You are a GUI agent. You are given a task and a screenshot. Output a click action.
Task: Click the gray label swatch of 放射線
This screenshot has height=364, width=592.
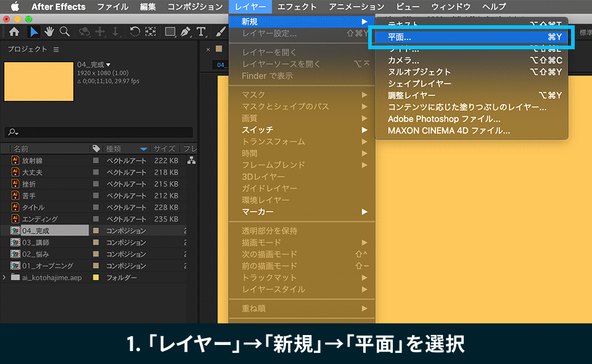point(96,160)
